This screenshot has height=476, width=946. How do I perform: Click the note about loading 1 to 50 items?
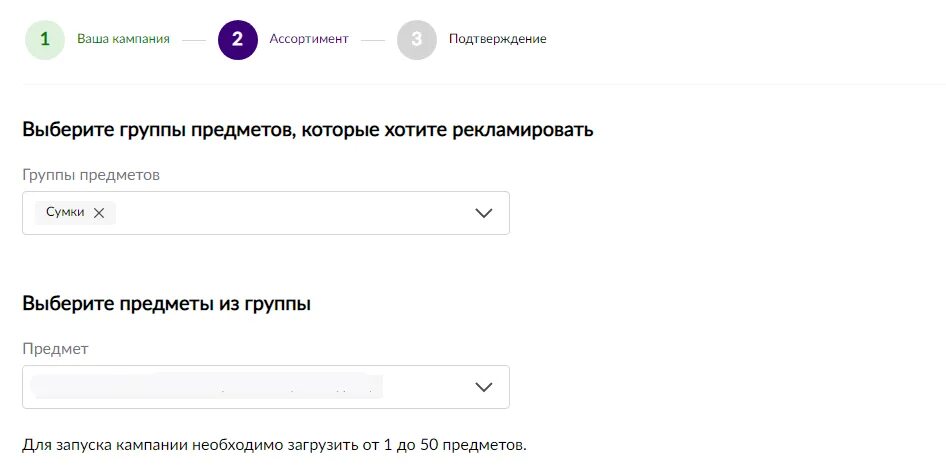point(274,443)
